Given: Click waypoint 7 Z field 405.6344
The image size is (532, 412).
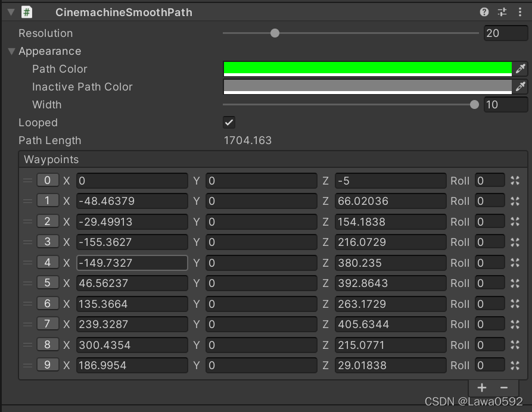Looking at the screenshot, I should pyautogui.click(x=391, y=324).
